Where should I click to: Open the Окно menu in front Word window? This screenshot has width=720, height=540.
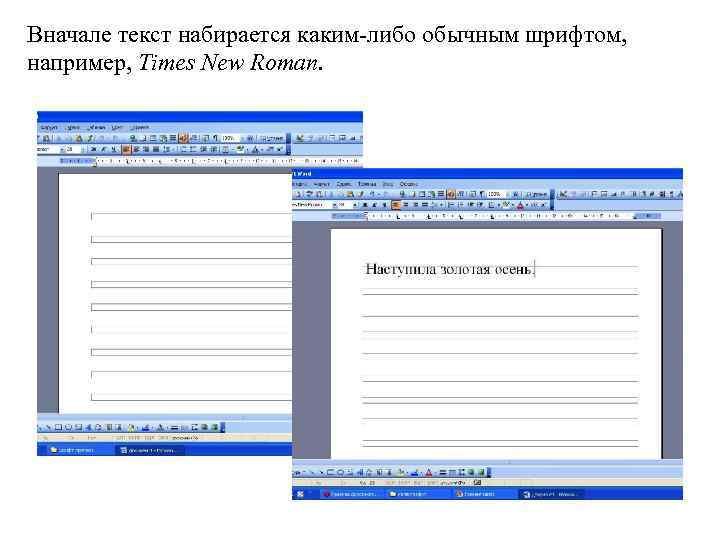388,184
